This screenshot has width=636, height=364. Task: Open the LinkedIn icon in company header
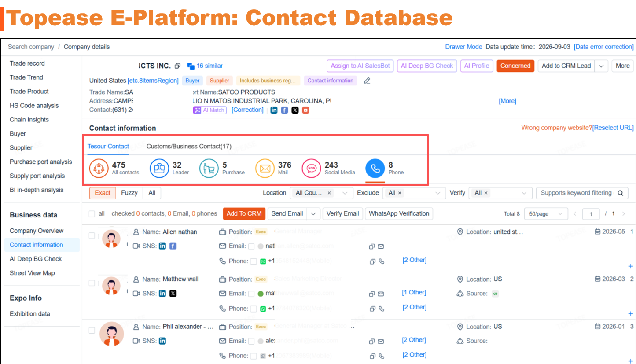click(274, 110)
